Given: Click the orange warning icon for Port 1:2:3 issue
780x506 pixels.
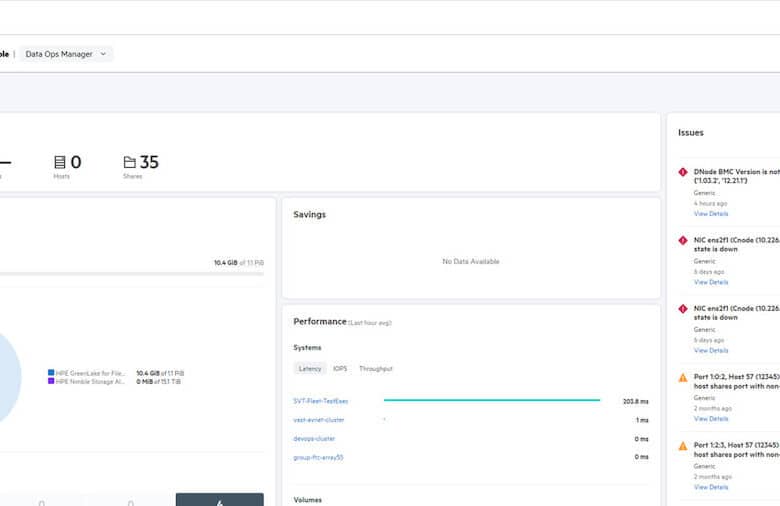Looking at the screenshot, I should [x=683, y=446].
